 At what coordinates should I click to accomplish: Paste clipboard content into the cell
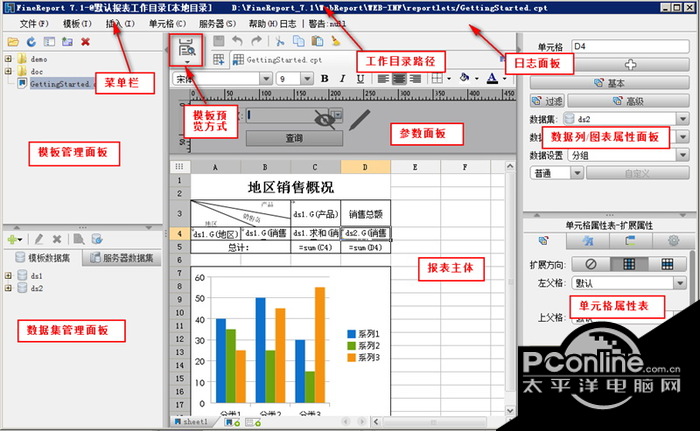coord(317,42)
